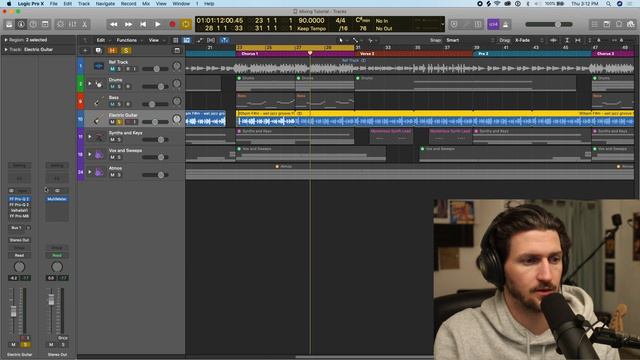The height and width of the screenshot is (360, 640).
Task: Select the pointer left-click tool menu
Action: [x=342, y=40]
